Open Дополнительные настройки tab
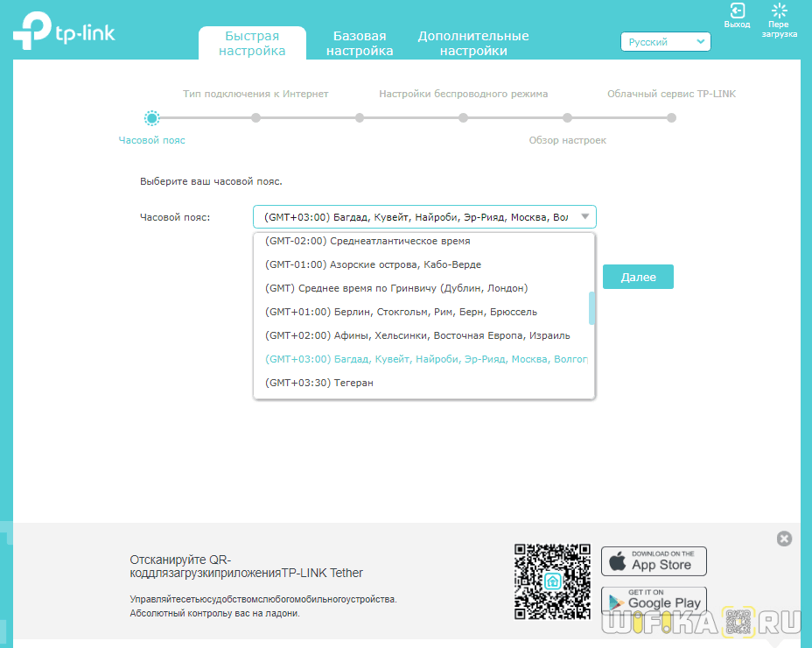The height and width of the screenshot is (648, 812). (472, 44)
